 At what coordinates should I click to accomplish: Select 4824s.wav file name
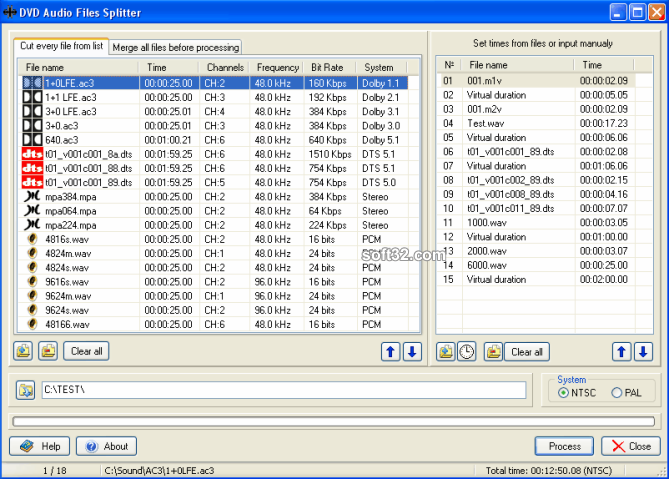tap(67, 267)
